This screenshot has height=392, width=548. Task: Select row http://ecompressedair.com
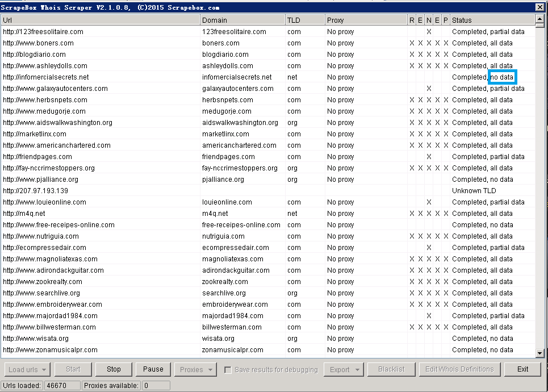(267, 248)
